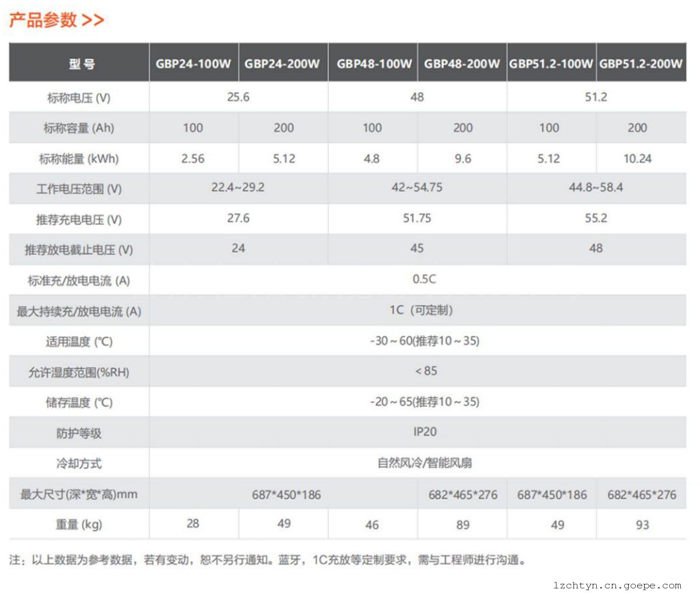Select the GBP51.2-100W column header
The height and width of the screenshot is (596, 700).
[x=551, y=63]
